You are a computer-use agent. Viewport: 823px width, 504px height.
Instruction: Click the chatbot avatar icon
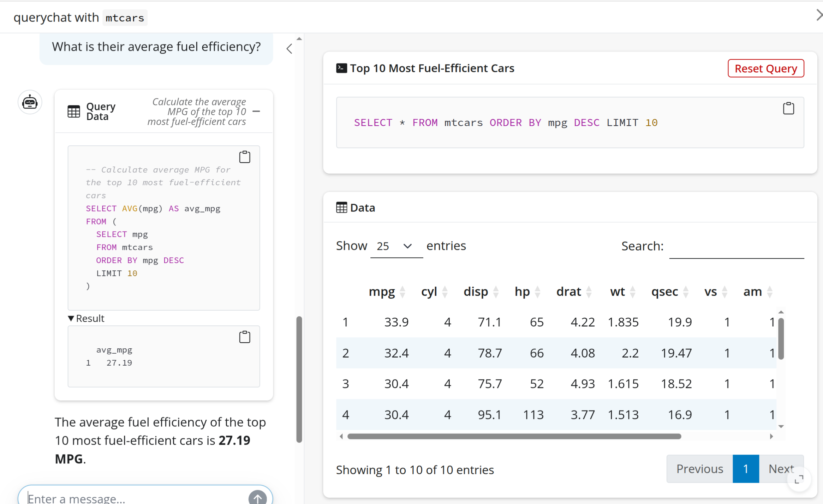[30, 102]
